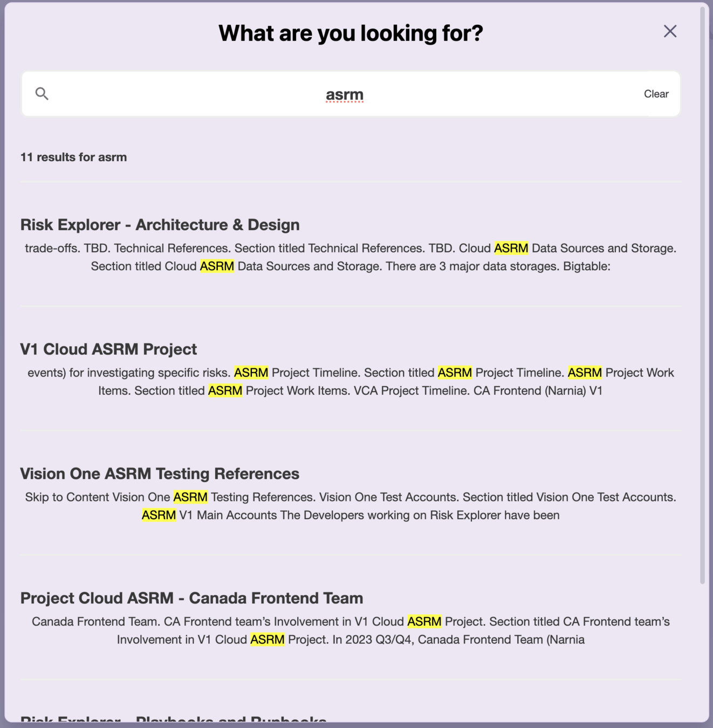Click snippet starting 'trade-offs. TBD. Technical References'
The height and width of the screenshot is (728, 713).
coord(351,257)
